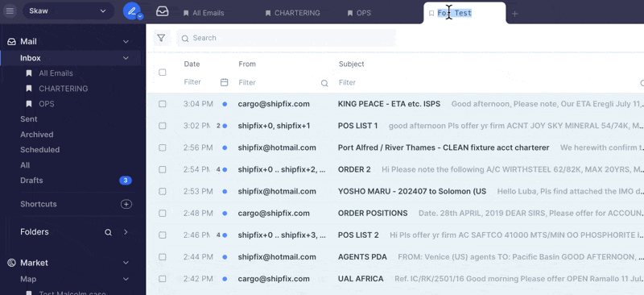Click the search icon in From filter

[324, 83]
